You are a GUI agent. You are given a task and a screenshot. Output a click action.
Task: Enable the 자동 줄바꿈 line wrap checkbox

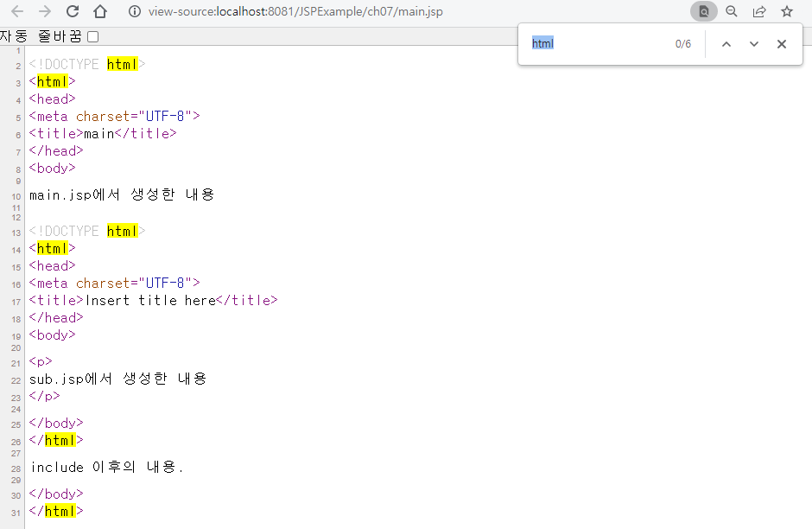coord(93,37)
